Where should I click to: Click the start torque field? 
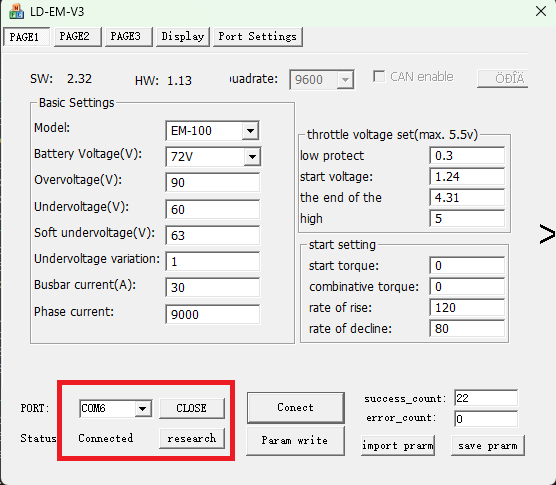467,266
